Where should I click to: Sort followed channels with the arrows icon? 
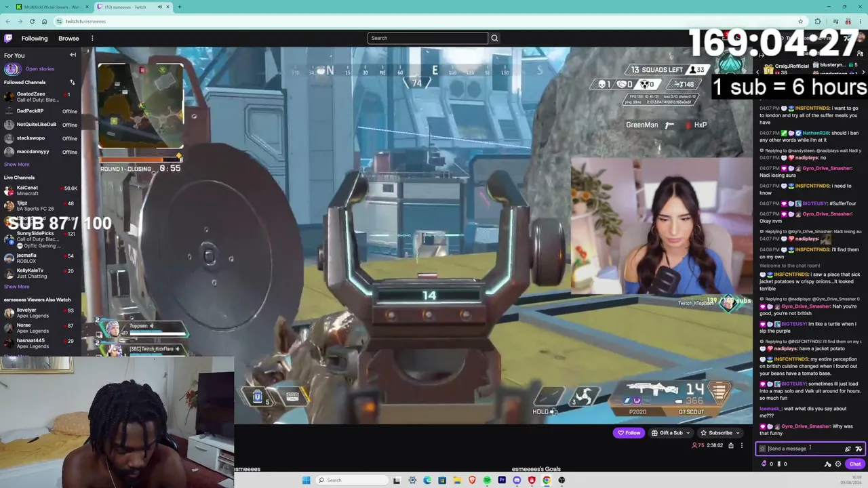72,83
